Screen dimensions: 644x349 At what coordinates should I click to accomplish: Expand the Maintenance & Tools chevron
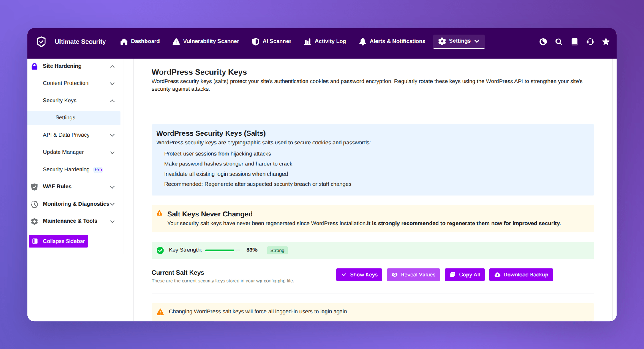(112, 222)
